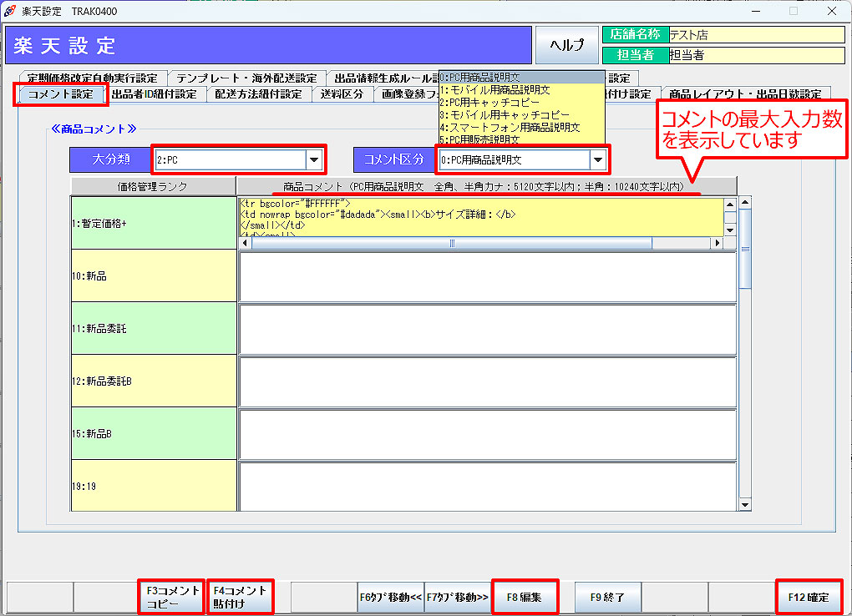Viewport: 852px width, 616px height.
Task: Select the 送料区分 tab
Action: [x=342, y=94]
